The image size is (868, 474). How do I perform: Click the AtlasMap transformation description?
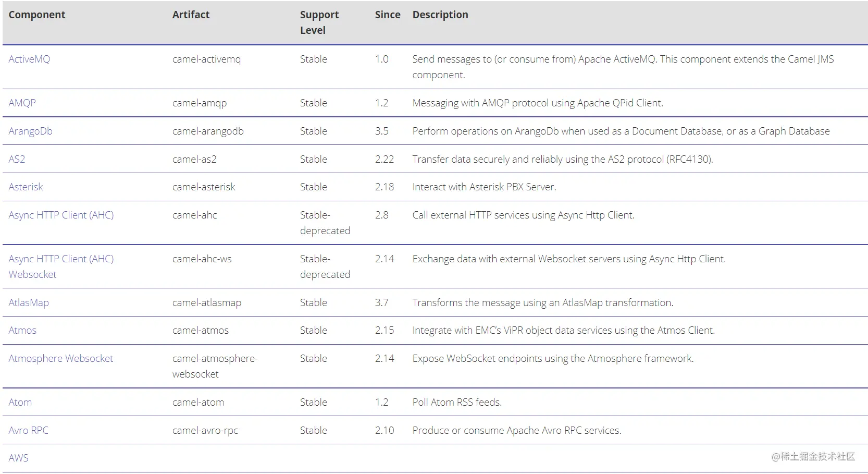543,302
